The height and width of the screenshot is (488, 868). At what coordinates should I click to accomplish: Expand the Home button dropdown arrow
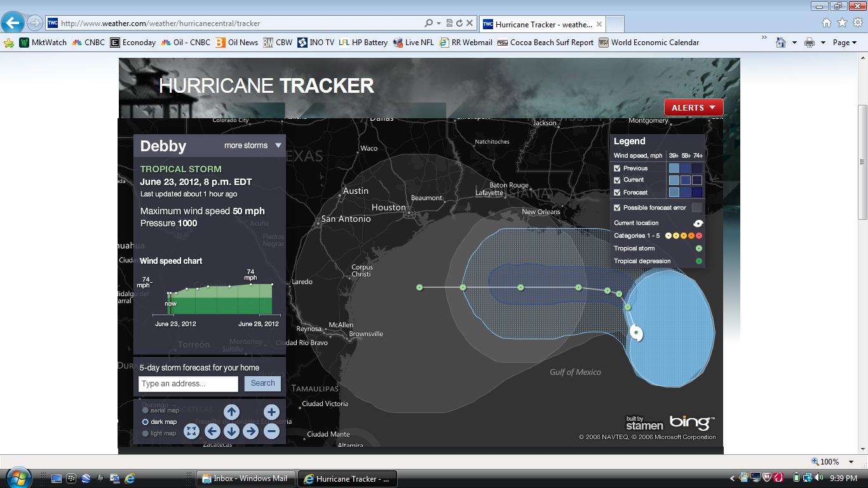(x=794, y=43)
